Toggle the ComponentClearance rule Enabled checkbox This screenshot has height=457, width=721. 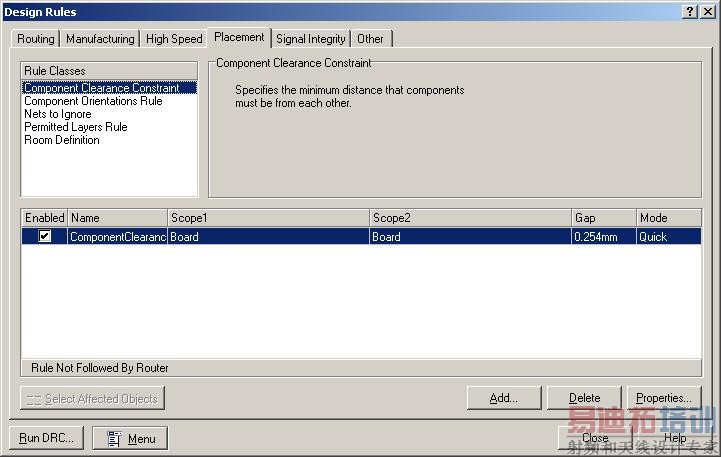pos(45,236)
